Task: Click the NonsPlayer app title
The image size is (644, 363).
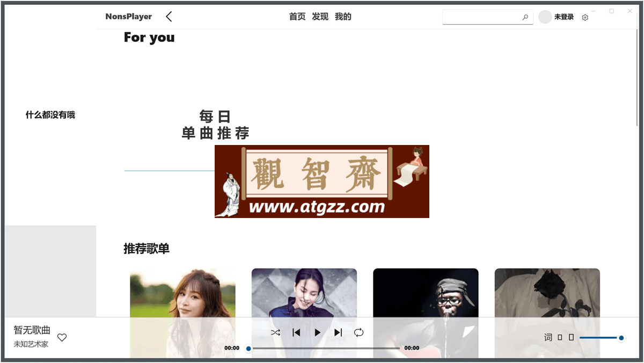Action: (x=129, y=17)
